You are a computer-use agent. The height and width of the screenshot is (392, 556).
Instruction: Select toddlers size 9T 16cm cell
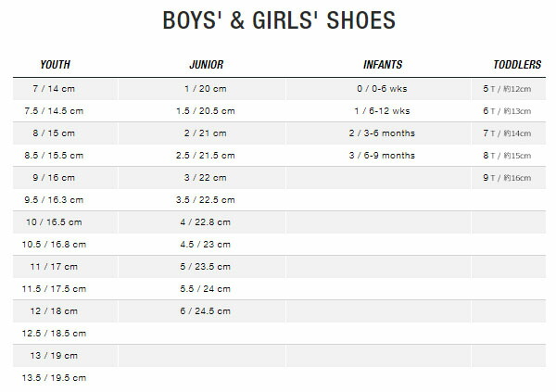point(507,178)
